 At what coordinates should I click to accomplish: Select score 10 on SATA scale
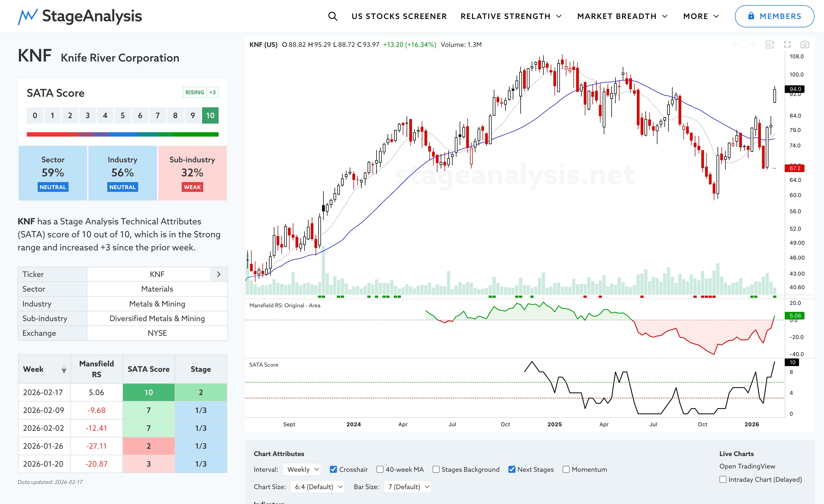coord(210,115)
